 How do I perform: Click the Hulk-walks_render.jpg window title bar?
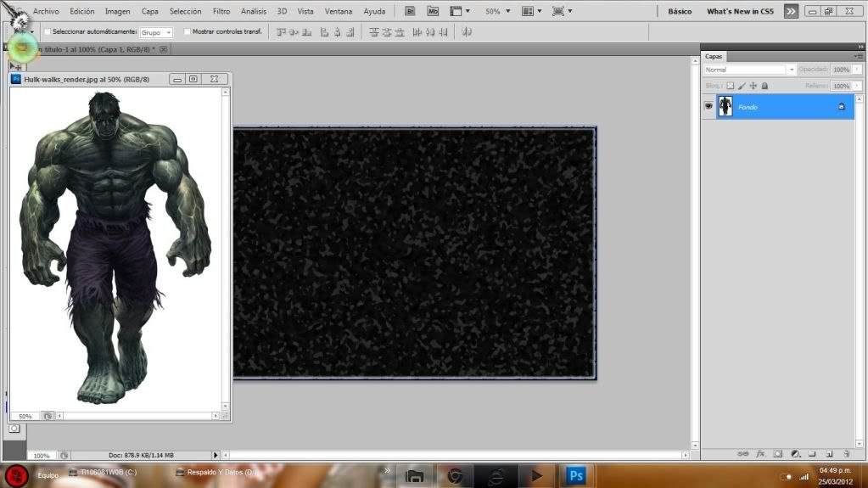87,79
